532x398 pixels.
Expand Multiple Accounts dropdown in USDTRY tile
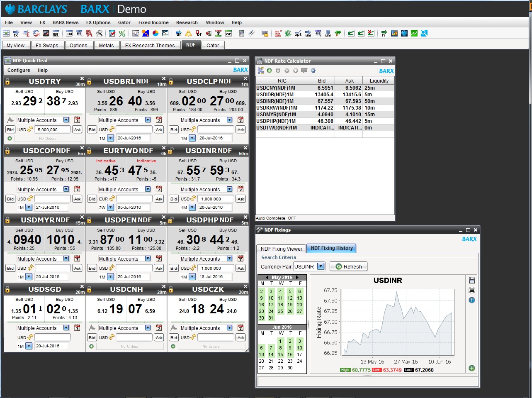point(66,120)
